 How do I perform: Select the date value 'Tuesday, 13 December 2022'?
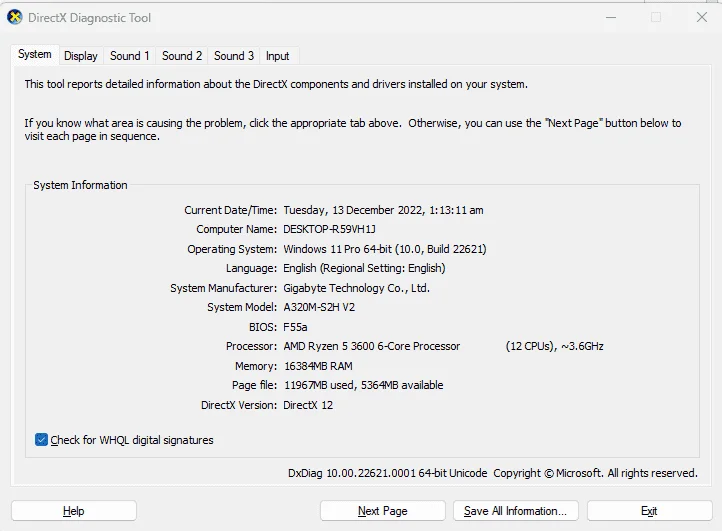pos(353,210)
